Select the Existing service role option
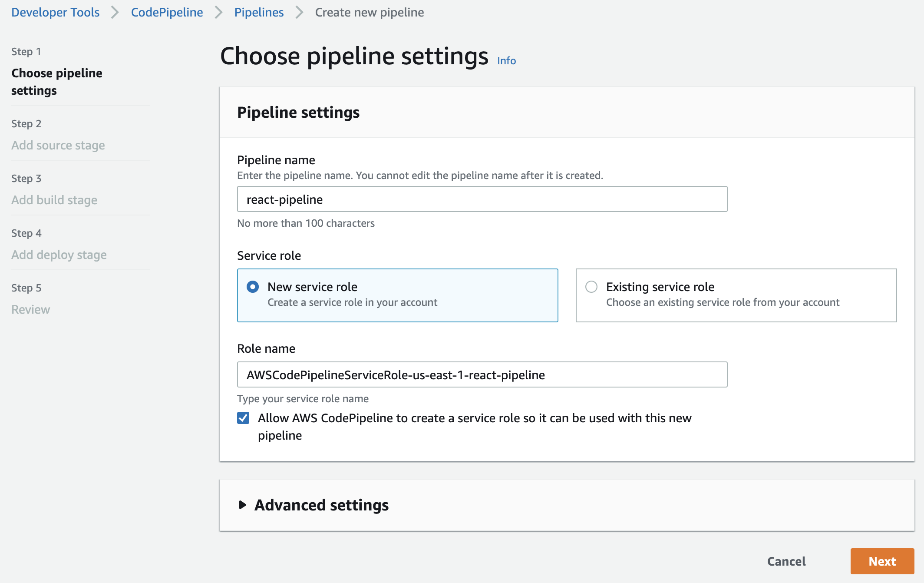 pyautogui.click(x=591, y=287)
